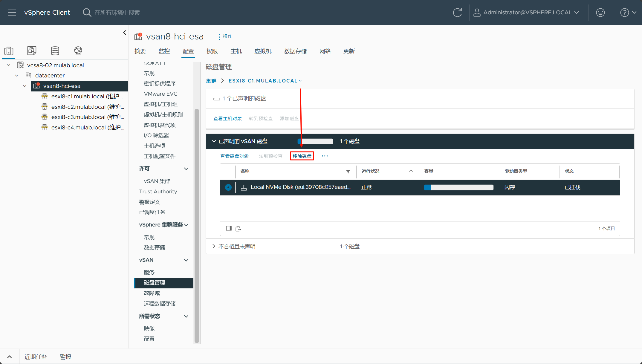Collapse the vSphere 集群服务 section
Image resolution: width=642 pixels, height=364 pixels.
(x=186, y=225)
